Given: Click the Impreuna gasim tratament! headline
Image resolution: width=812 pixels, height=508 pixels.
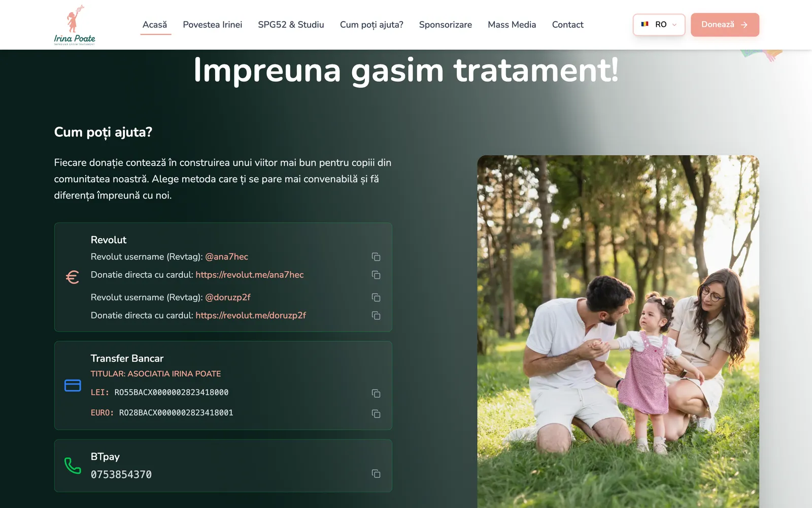Looking at the screenshot, I should 406,70.
